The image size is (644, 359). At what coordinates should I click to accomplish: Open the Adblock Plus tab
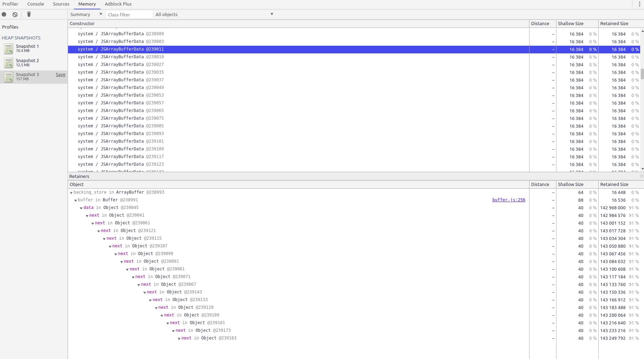click(118, 4)
